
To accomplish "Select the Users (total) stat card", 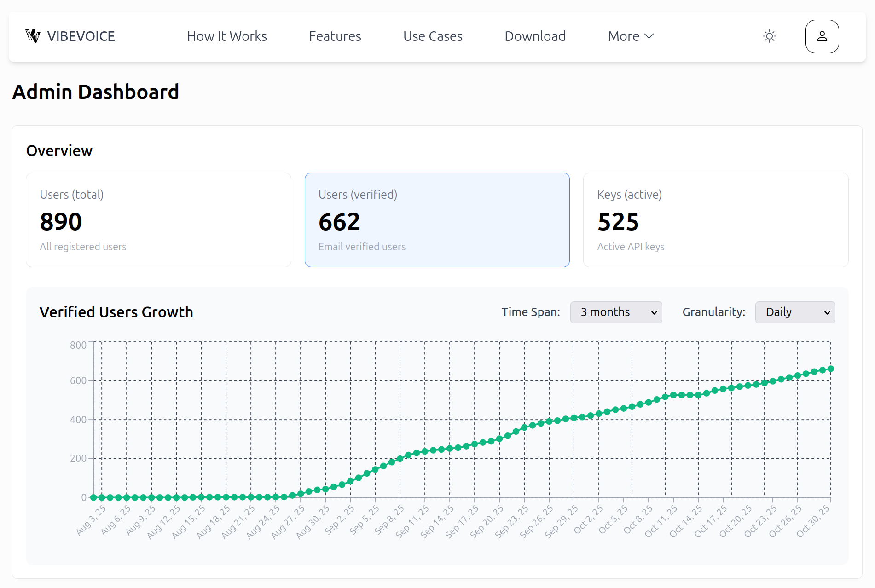I will point(158,220).
